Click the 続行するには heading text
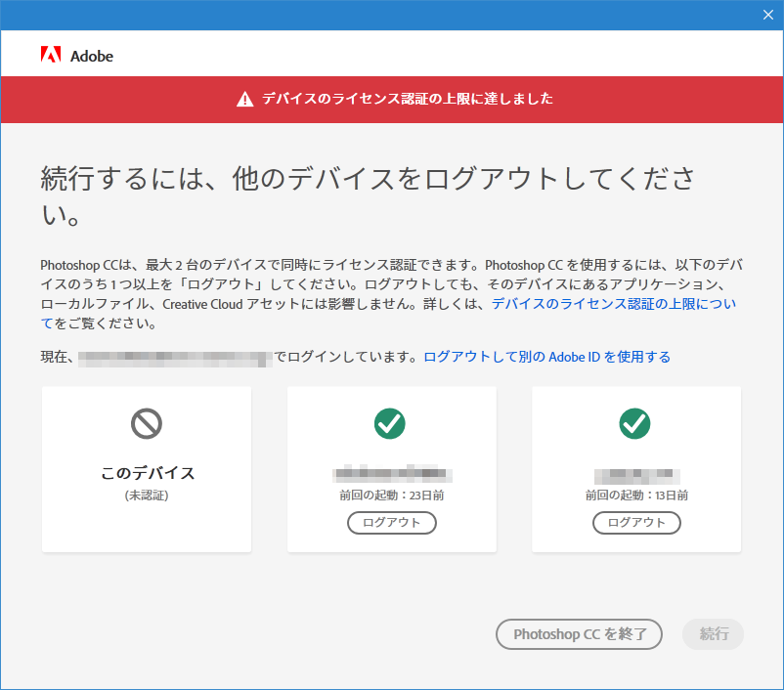Screen dimensions: 784x690 click(x=368, y=195)
